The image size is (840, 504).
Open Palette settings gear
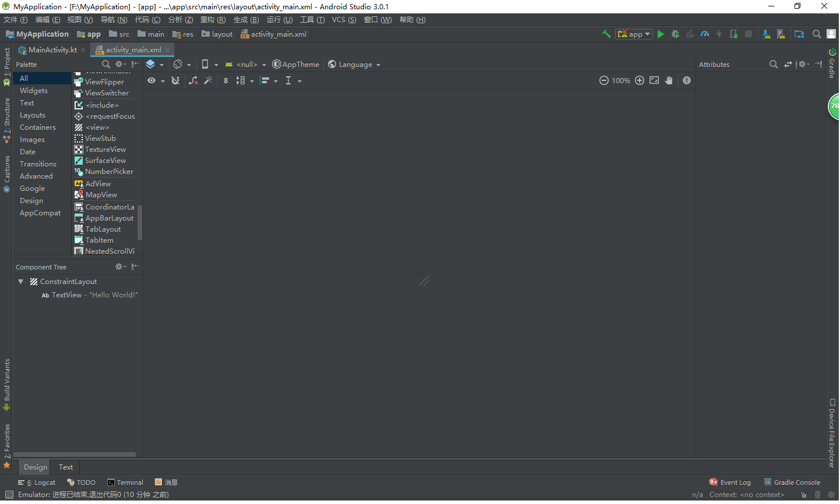click(121, 65)
